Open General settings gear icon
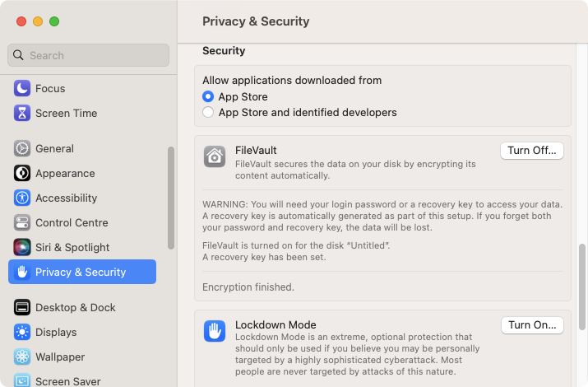Image resolution: width=588 pixels, height=387 pixels. [x=22, y=149]
